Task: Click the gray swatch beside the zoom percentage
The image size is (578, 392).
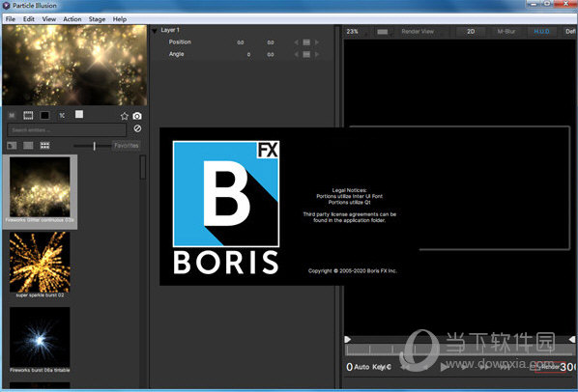Action: pyautogui.click(x=383, y=32)
